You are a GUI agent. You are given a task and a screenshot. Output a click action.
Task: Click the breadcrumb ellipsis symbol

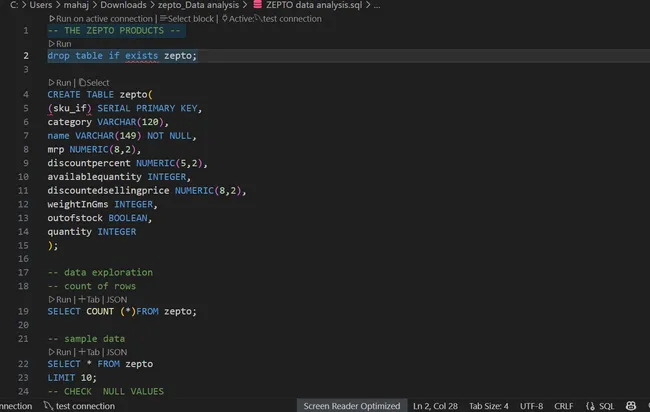[x=376, y=5]
